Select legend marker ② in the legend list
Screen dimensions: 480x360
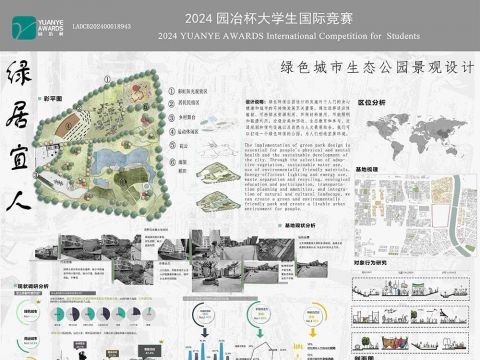click(x=172, y=103)
